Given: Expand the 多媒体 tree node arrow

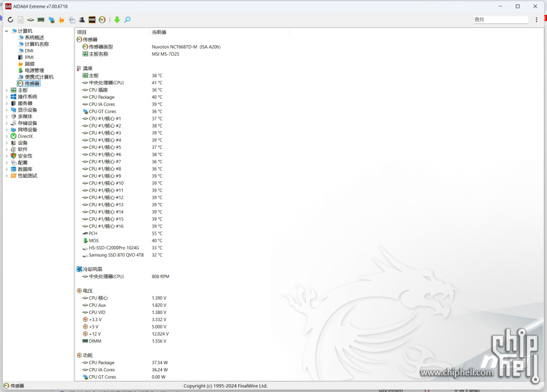Looking at the screenshot, I should (7, 117).
